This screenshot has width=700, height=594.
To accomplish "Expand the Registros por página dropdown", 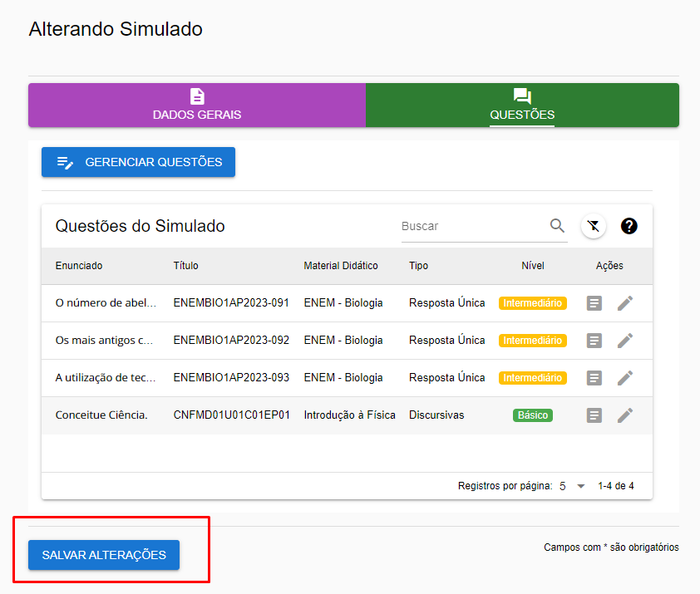I will (x=580, y=486).
